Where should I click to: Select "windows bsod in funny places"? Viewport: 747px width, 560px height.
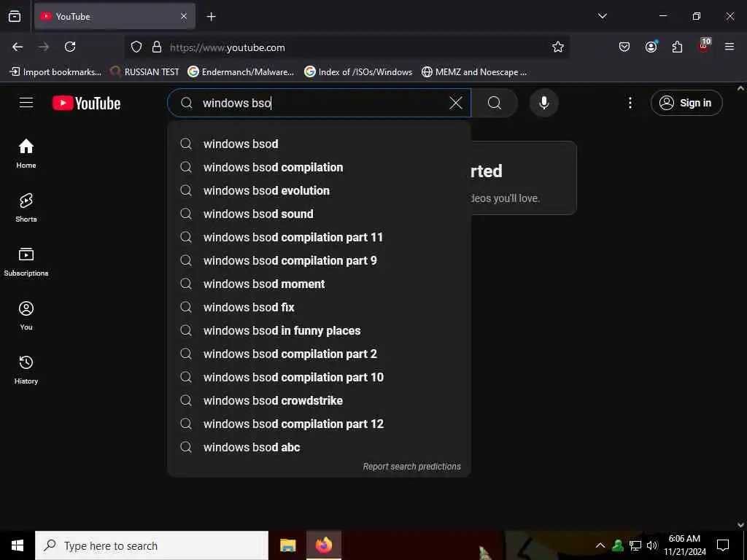(x=320, y=330)
